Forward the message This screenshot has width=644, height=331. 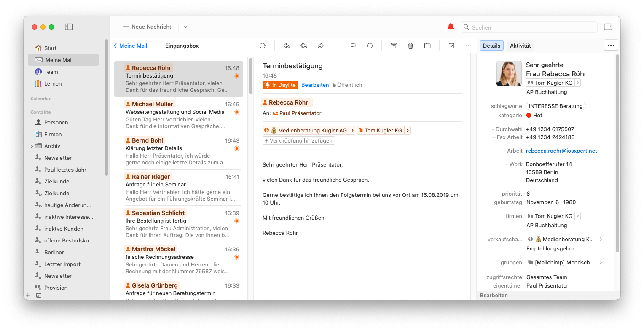tap(321, 46)
